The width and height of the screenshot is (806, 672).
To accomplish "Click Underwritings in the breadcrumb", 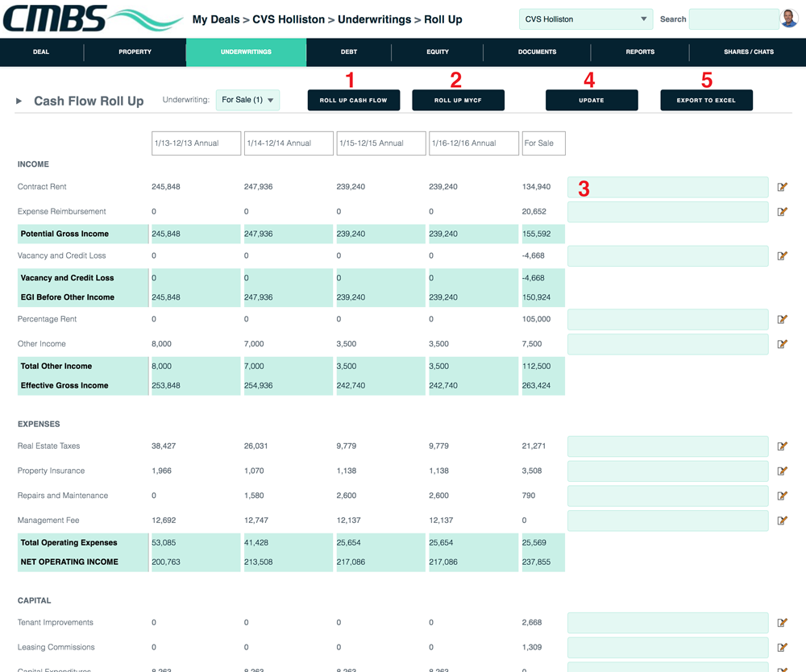I will coord(374,19).
